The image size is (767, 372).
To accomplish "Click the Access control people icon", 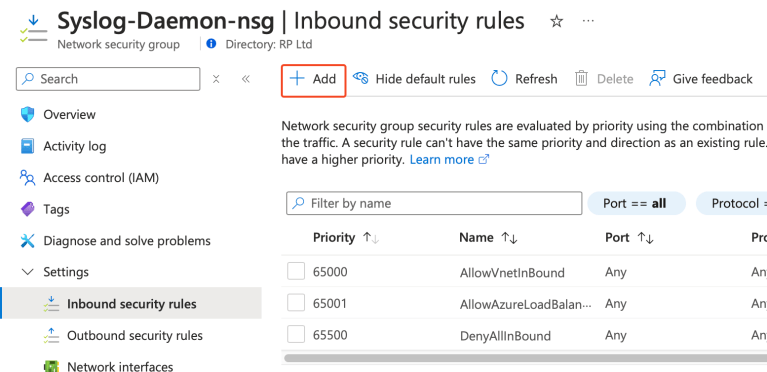I will (x=27, y=178).
